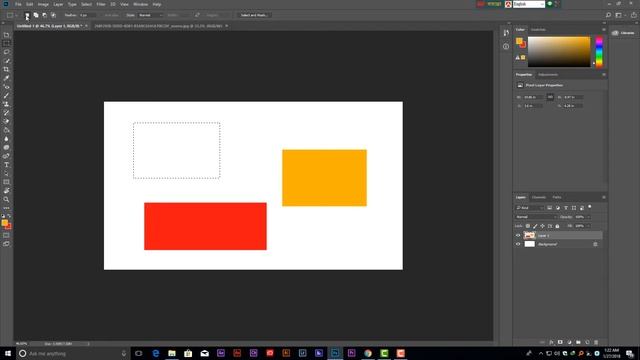Click the foreground color swatch in toolbar
This screenshot has width=640, height=360.
pyautogui.click(x=4, y=222)
